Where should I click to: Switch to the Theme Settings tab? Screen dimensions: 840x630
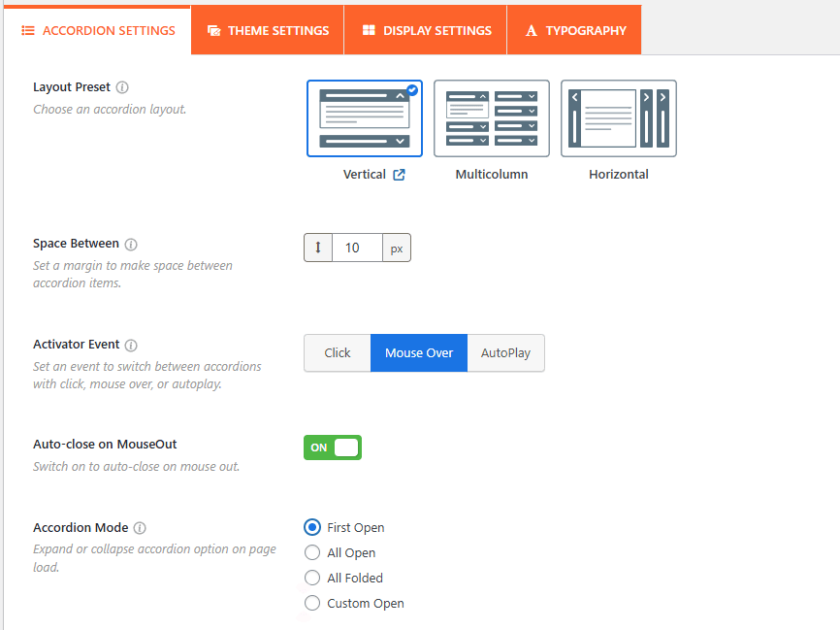(x=268, y=30)
